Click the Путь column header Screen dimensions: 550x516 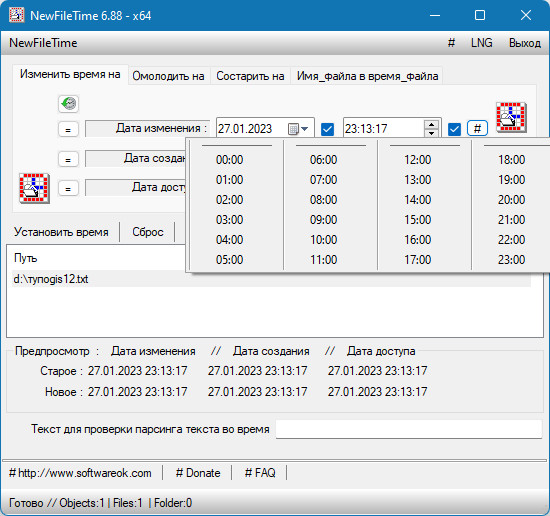[25, 258]
